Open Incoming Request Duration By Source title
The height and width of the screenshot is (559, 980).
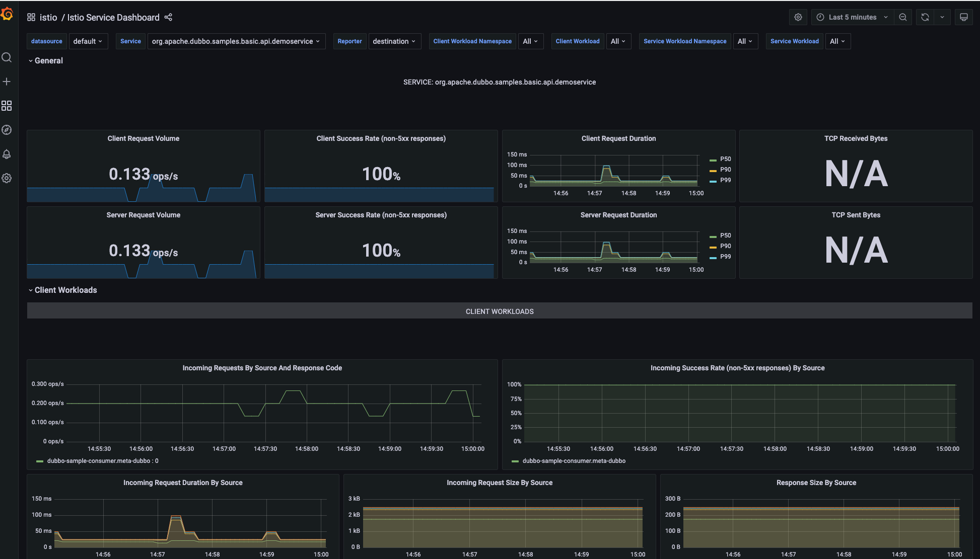(183, 483)
